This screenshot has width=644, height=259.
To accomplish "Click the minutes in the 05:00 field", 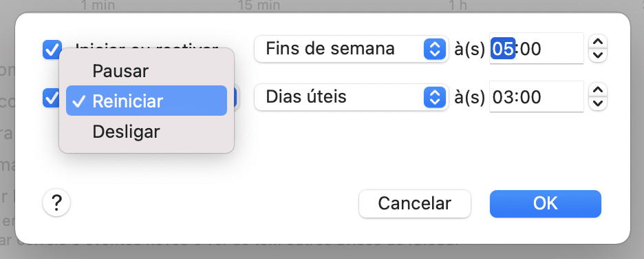I will pyautogui.click(x=530, y=50).
